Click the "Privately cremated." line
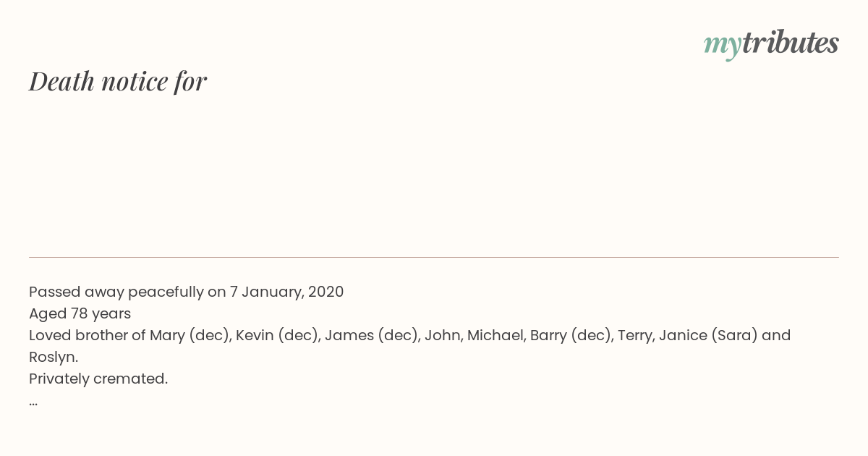The width and height of the screenshot is (868, 456). tap(98, 379)
